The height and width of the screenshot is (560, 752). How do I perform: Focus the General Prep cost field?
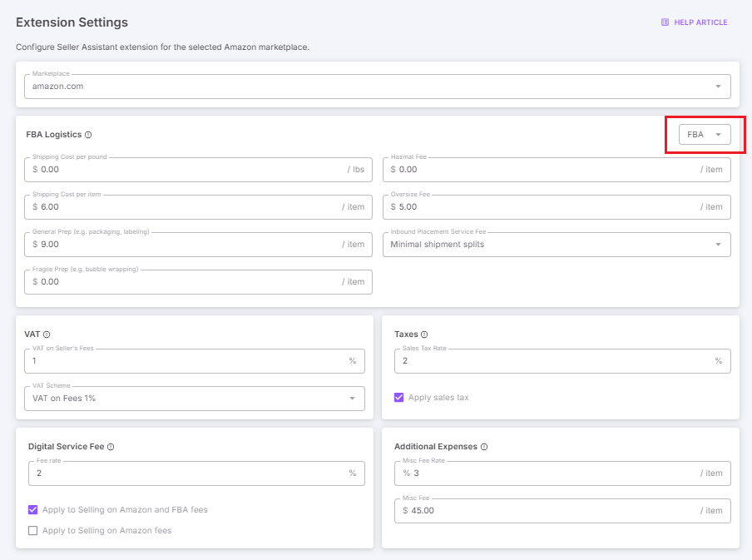(187, 245)
